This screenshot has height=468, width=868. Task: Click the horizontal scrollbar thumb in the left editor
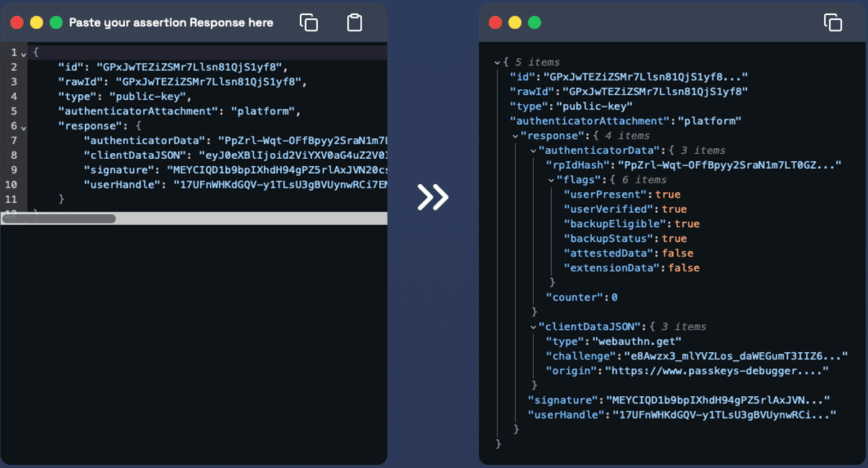coord(59,219)
